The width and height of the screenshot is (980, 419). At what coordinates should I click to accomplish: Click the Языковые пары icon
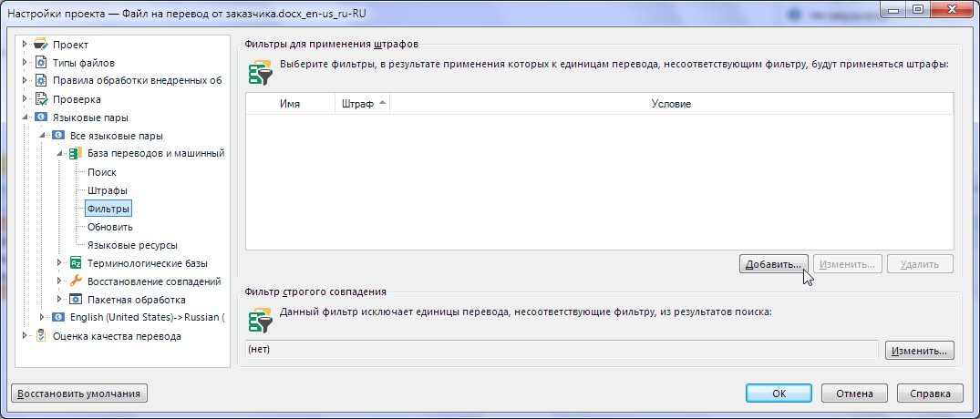pyautogui.click(x=40, y=118)
